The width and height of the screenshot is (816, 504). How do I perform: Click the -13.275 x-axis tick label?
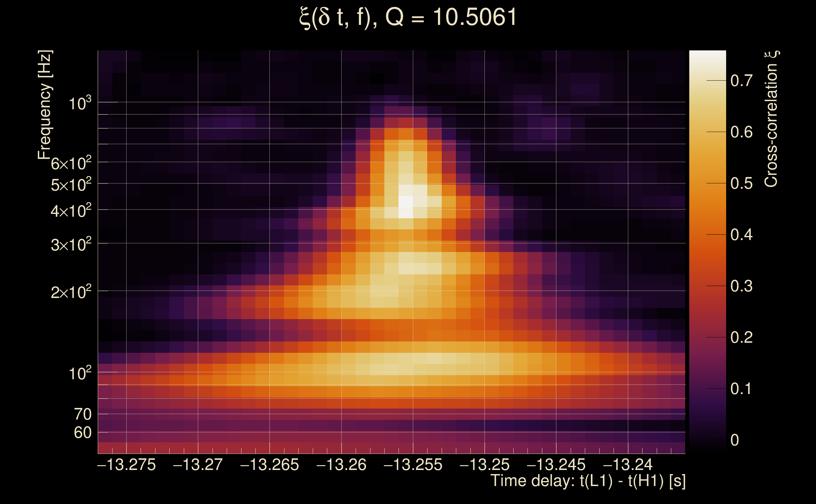(126, 465)
